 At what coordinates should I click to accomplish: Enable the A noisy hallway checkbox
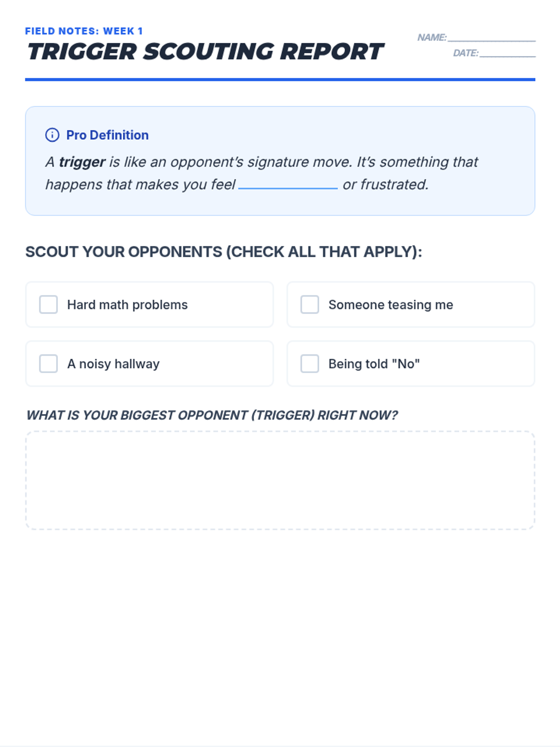click(x=49, y=364)
